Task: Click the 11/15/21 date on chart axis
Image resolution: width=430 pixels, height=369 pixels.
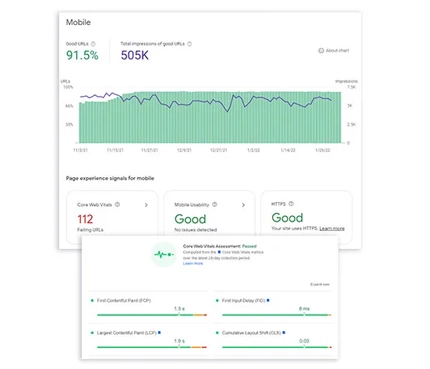Action: 115,150
